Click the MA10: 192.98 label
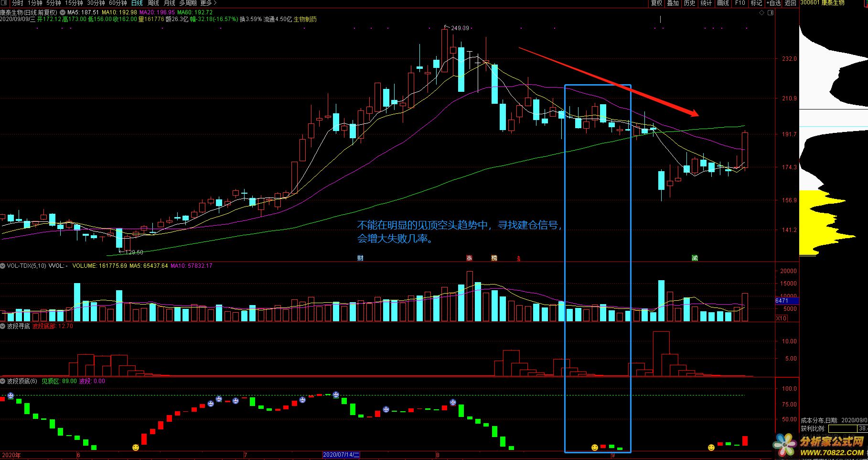The image size is (868, 460). 119,12
